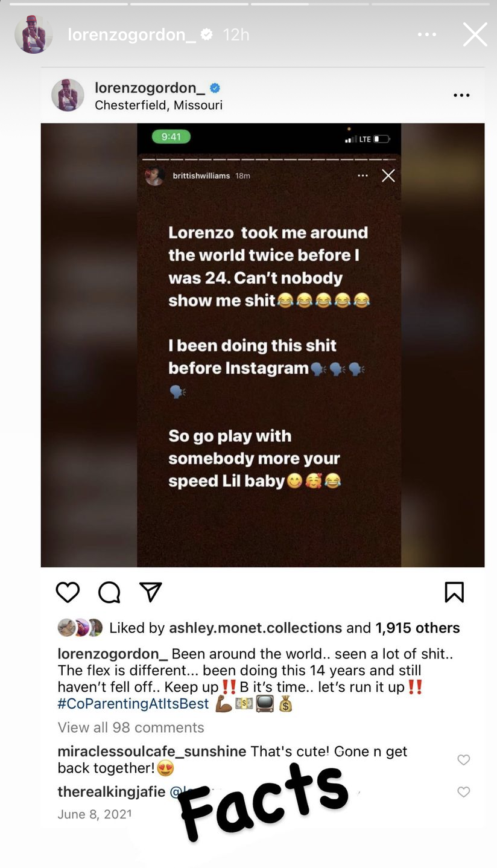Open lorenzogordon_ profile from story header
The width and height of the screenshot is (497, 868).
(x=131, y=34)
